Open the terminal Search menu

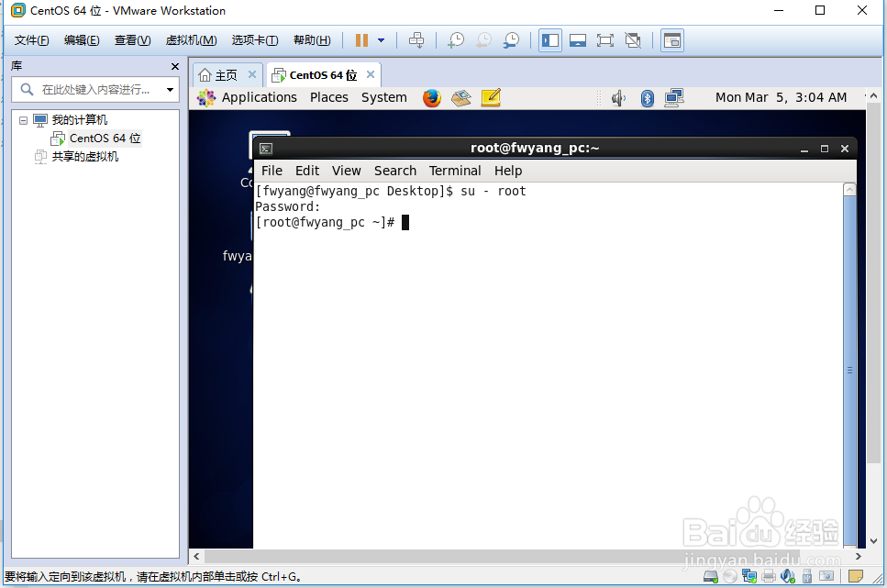coord(394,171)
